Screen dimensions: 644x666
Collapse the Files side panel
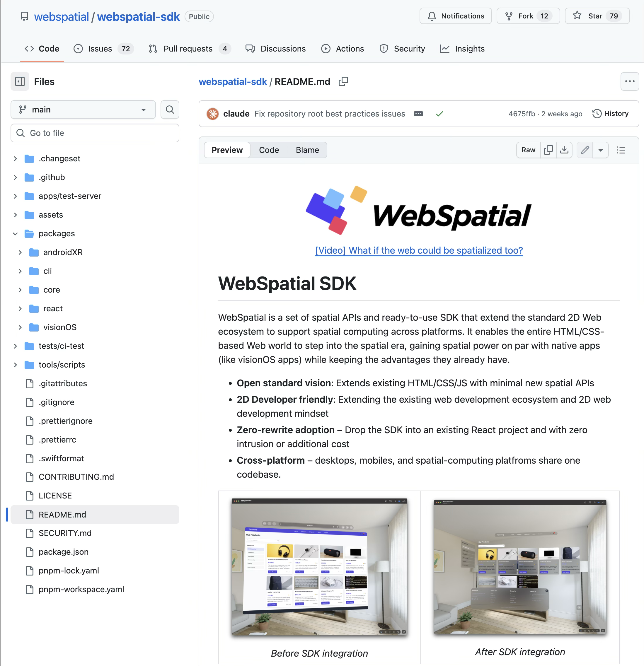(x=20, y=81)
